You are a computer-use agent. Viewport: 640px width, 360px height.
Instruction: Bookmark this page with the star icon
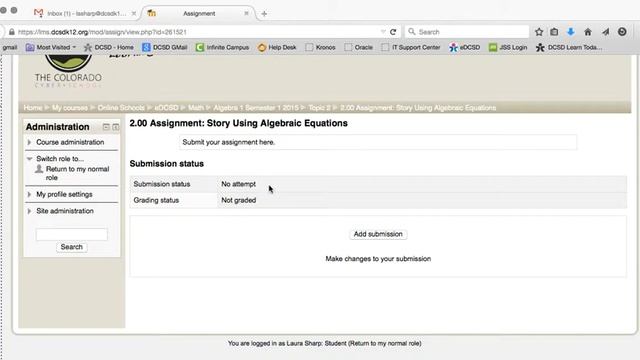(x=539, y=32)
